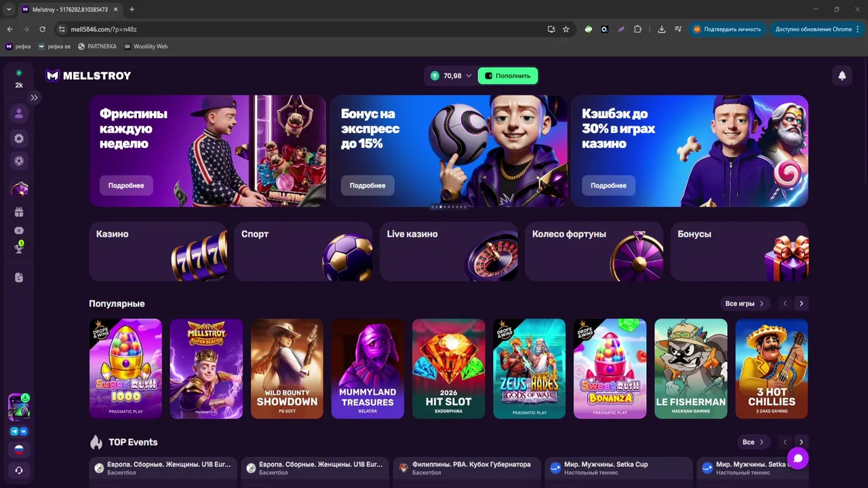This screenshot has width=868, height=488.
Task: Open the Le Fisherman game thumbnail
Action: [690, 369]
